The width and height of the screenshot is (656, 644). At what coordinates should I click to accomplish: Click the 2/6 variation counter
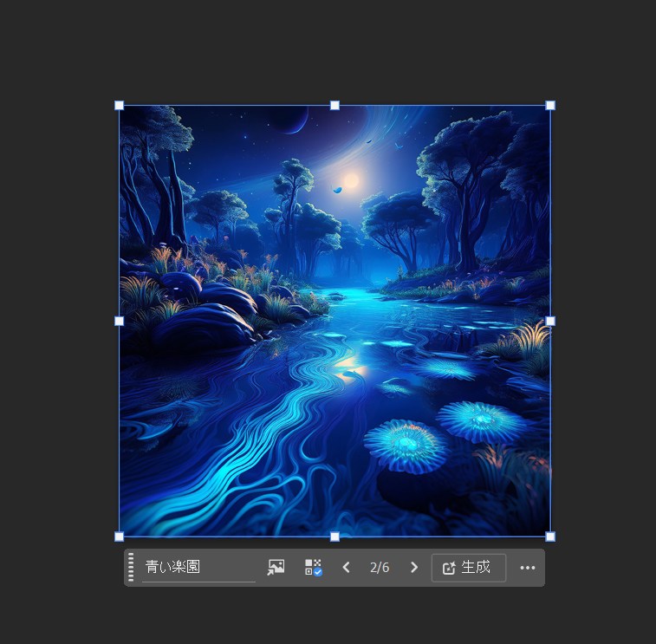pyautogui.click(x=380, y=568)
